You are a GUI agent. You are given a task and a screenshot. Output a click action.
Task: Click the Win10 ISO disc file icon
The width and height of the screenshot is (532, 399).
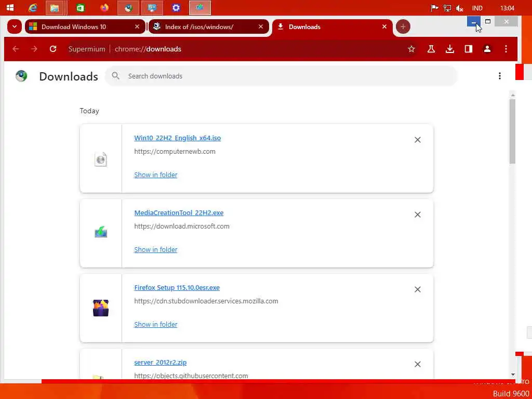101,159
